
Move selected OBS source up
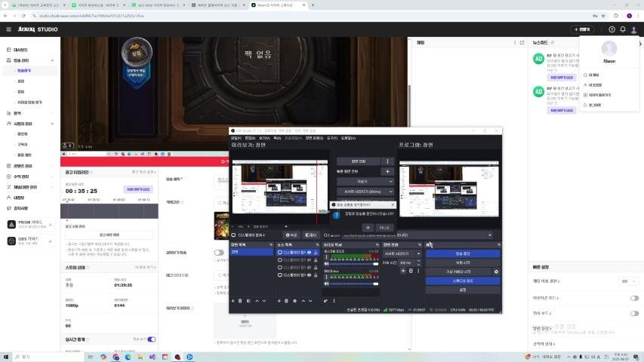click(x=304, y=301)
